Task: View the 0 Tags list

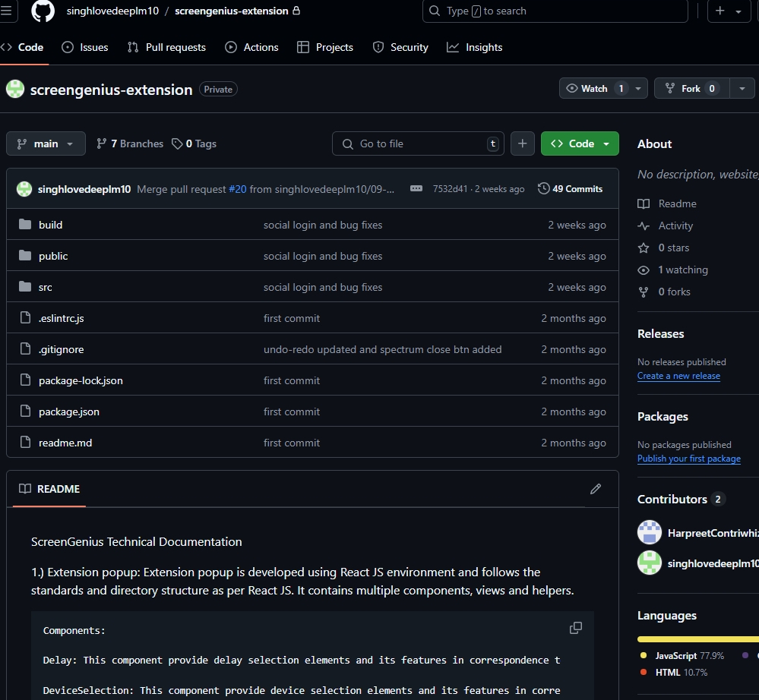Action: coord(194,143)
